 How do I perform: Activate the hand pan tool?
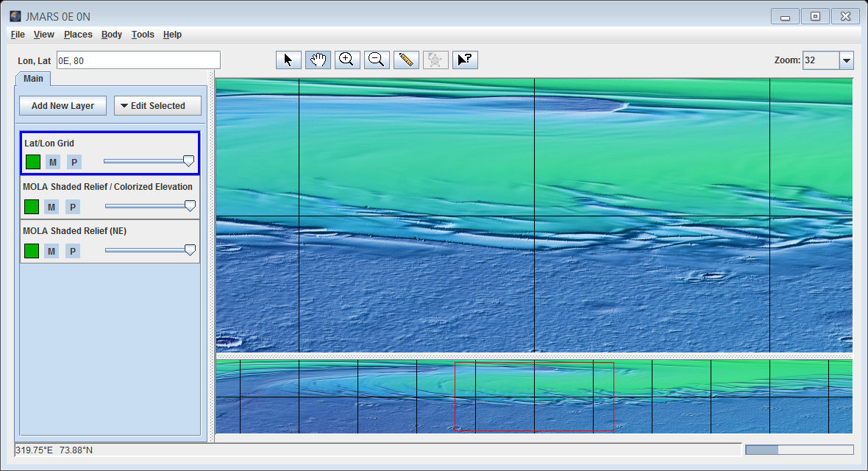318,60
